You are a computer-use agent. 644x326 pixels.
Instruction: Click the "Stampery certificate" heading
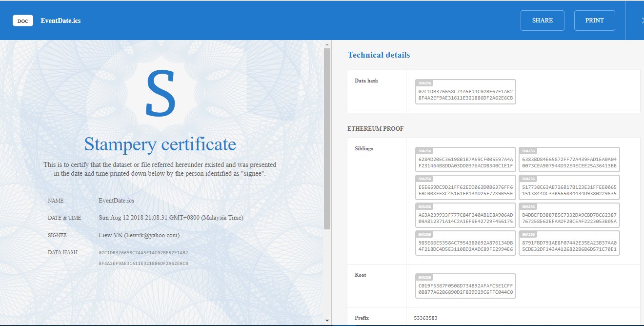click(160, 144)
